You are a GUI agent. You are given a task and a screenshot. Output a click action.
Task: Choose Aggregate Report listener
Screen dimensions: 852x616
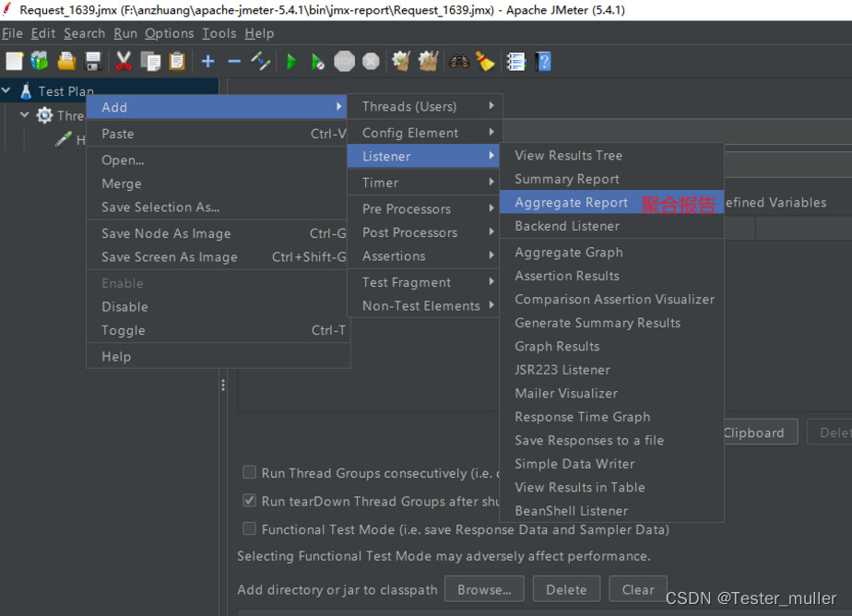coord(612,203)
